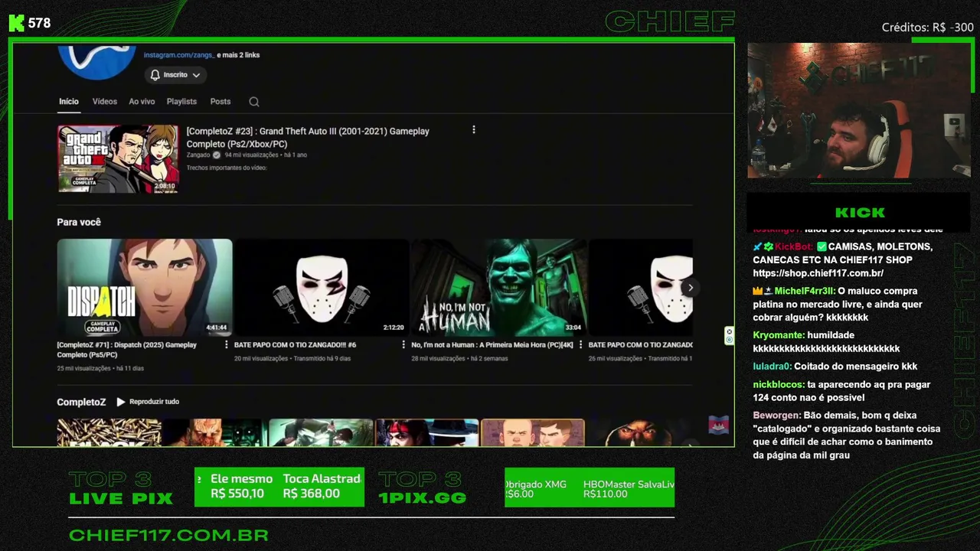Image resolution: width=980 pixels, height=551 pixels.
Task: Show next videos with carousel arrow
Action: click(690, 288)
